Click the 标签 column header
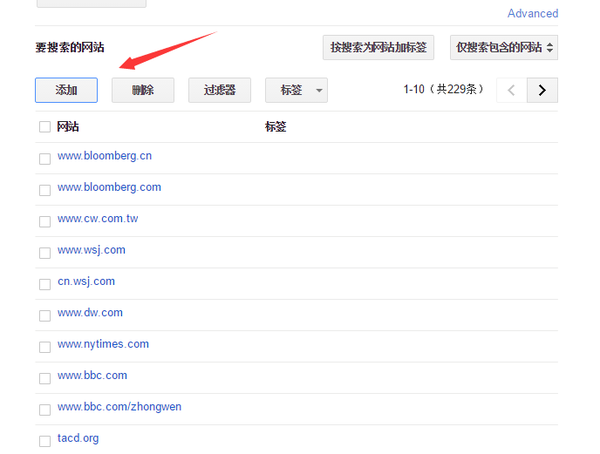 click(276, 127)
